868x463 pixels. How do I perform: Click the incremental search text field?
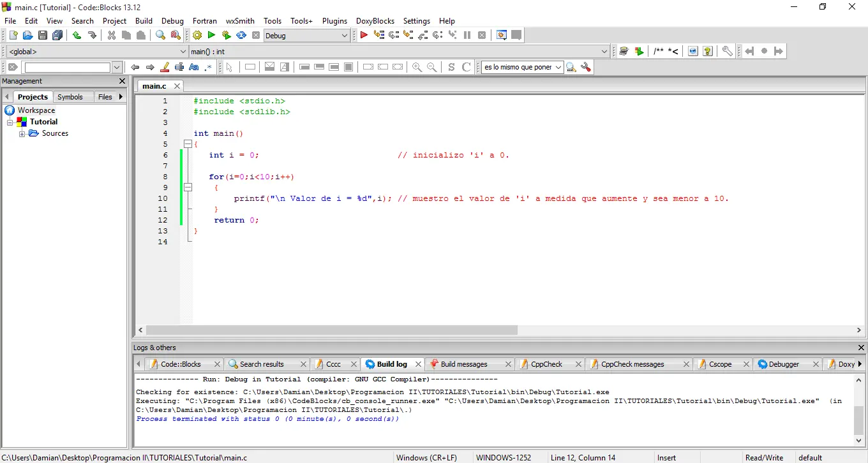pos(68,67)
